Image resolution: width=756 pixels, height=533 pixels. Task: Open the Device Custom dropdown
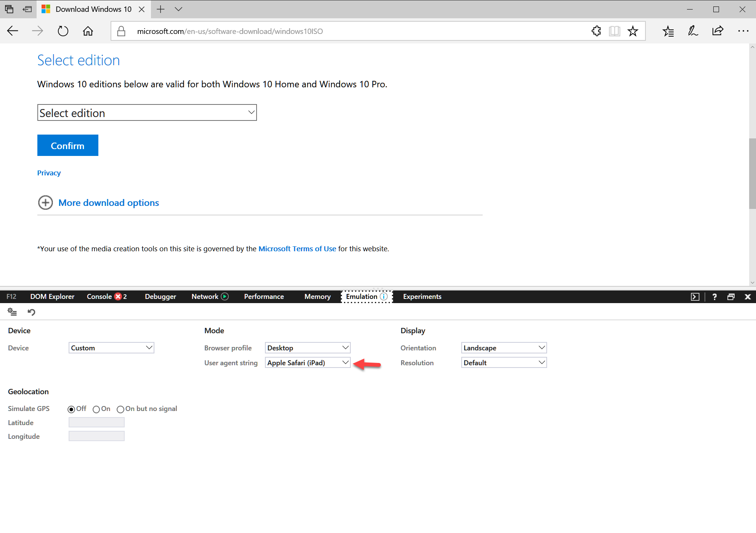pyautogui.click(x=111, y=348)
